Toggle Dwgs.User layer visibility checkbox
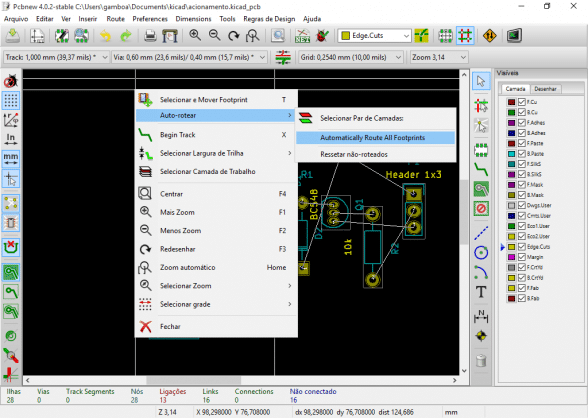Image resolution: width=588 pixels, height=418 pixels. (x=522, y=205)
